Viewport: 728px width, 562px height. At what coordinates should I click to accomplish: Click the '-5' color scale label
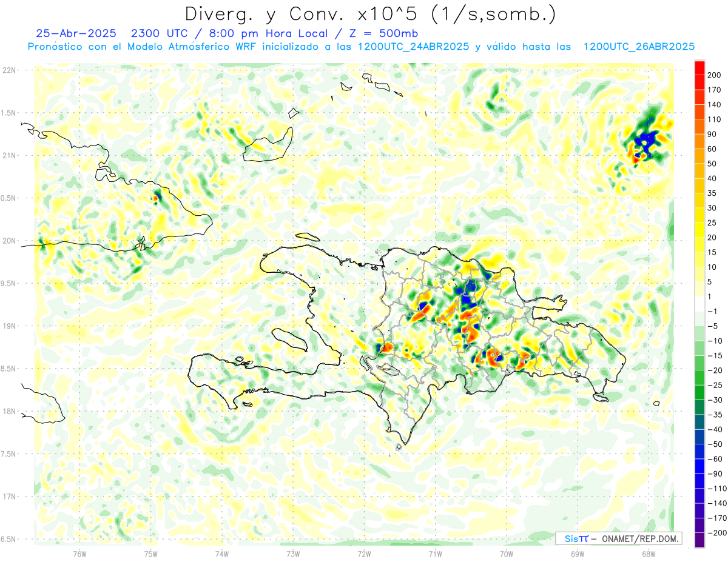pos(713,326)
